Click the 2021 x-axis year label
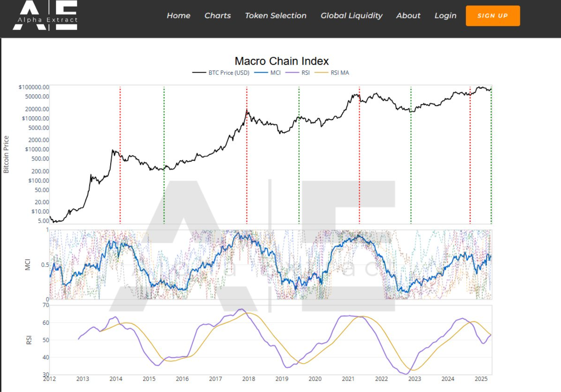561x392 pixels. [x=348, y=379]
